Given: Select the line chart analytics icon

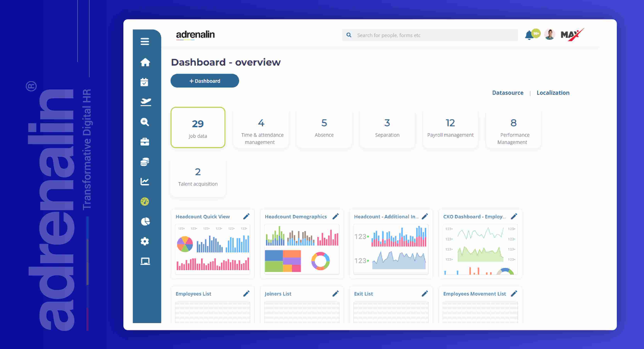Looking at the screenshot, I should pyautogui.click(x=145, y=182).
